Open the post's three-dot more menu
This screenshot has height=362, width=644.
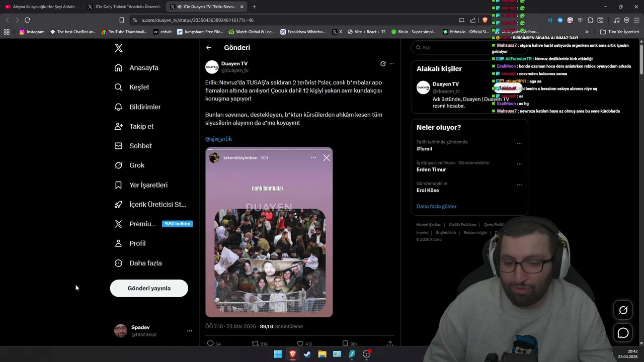click(x=392, y=64)
